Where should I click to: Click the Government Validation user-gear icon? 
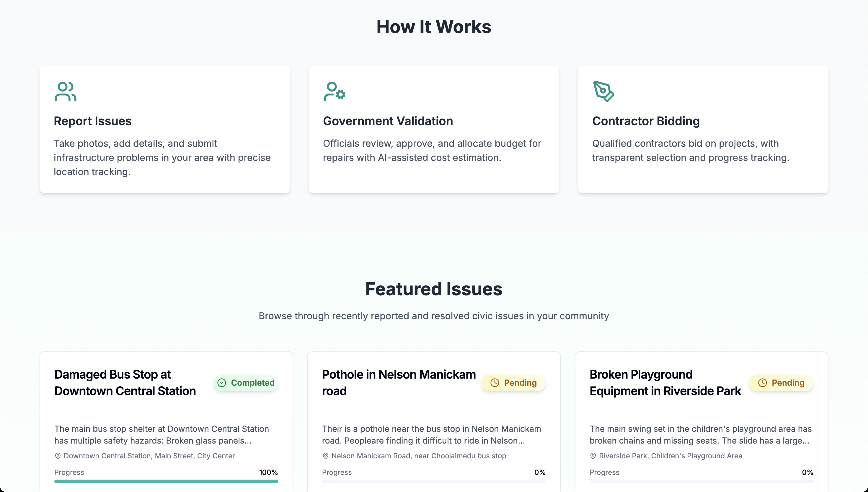pos(334,91)
